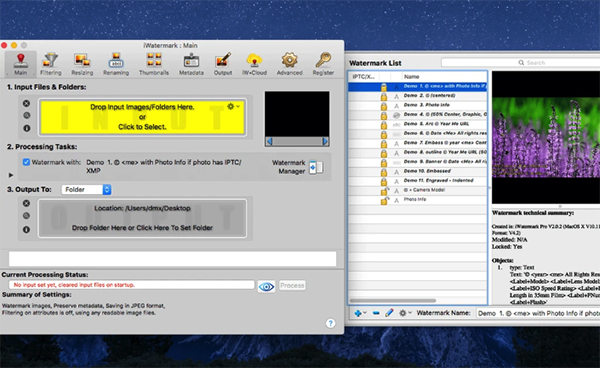
Task: Show input info with i icon
Action: click(x=26, y=128)
